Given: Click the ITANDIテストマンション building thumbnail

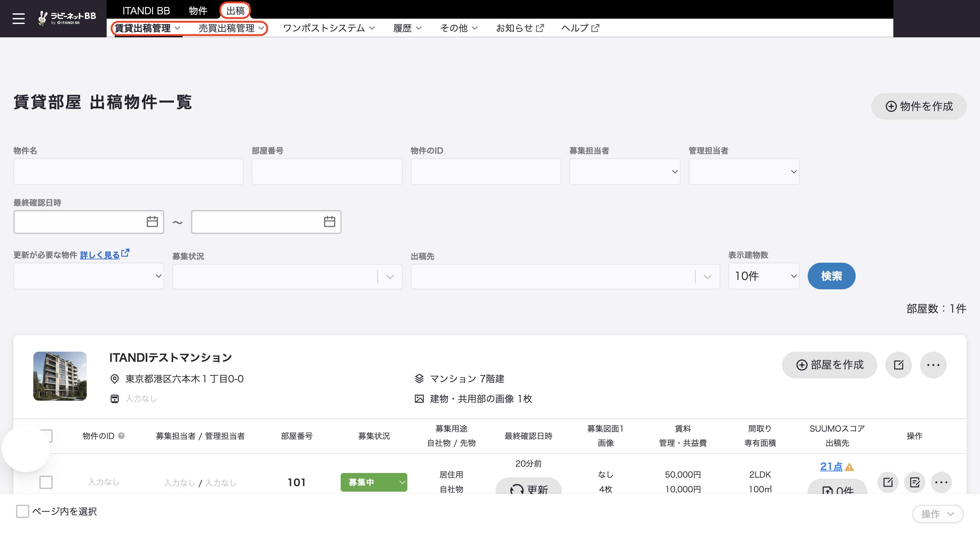Looking at the screenshot, I should click(60, 376).
